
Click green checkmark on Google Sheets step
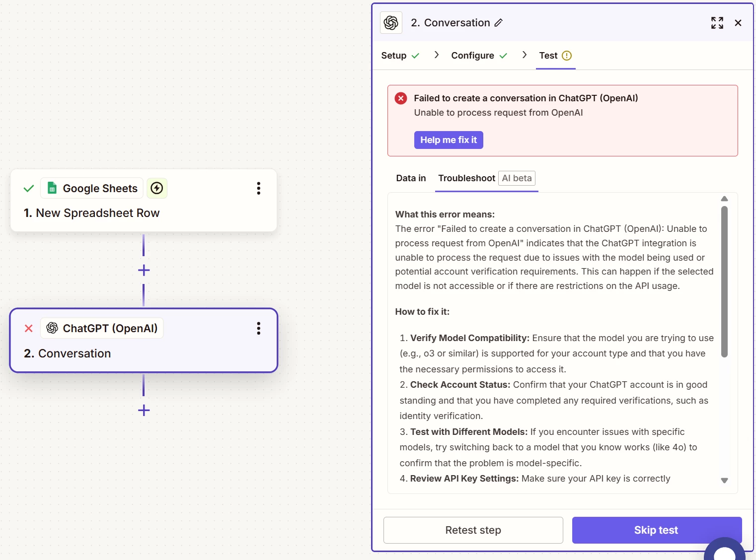point(29,188)
